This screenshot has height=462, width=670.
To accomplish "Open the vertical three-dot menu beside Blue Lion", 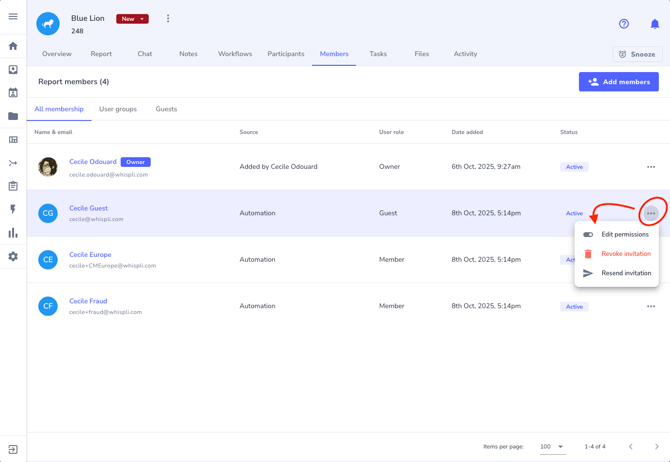I will (168, 18).
